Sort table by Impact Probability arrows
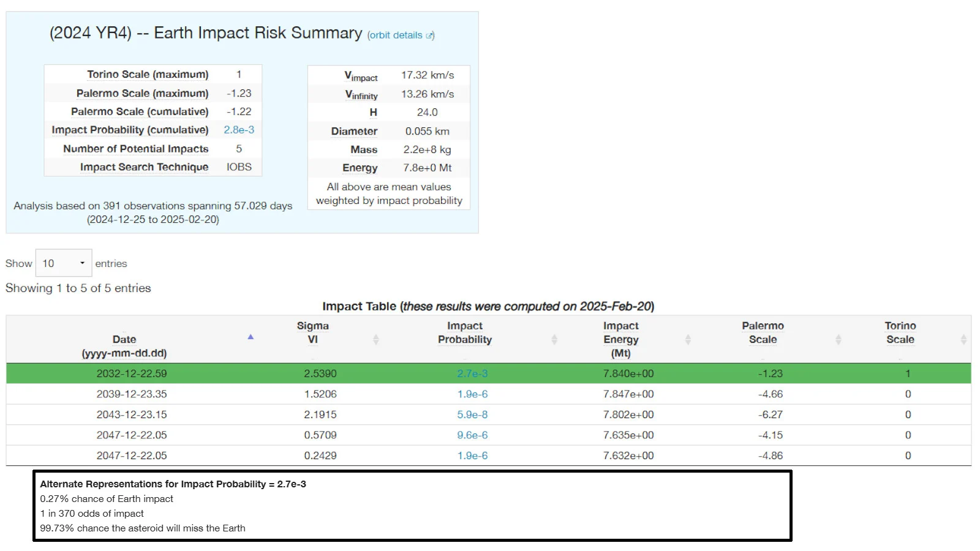Image resolution: width=980 pixels, height=551 pixels. pyautogui.click(x=554, y=339)
